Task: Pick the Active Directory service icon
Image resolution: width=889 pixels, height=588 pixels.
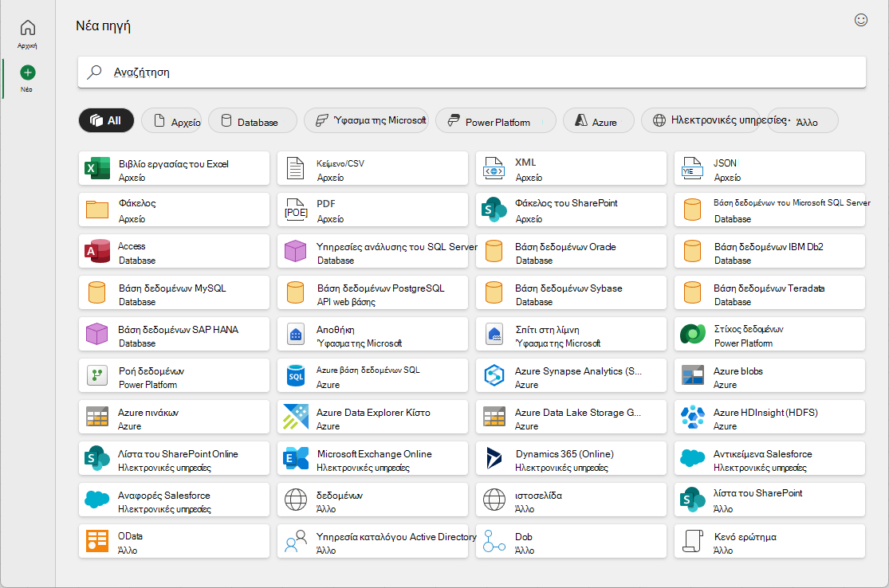Action: (x=295, y=541)
